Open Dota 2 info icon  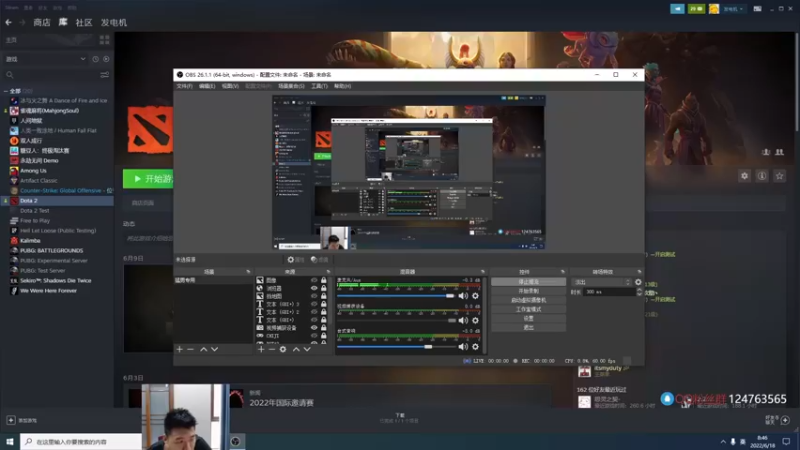(762, 176)
